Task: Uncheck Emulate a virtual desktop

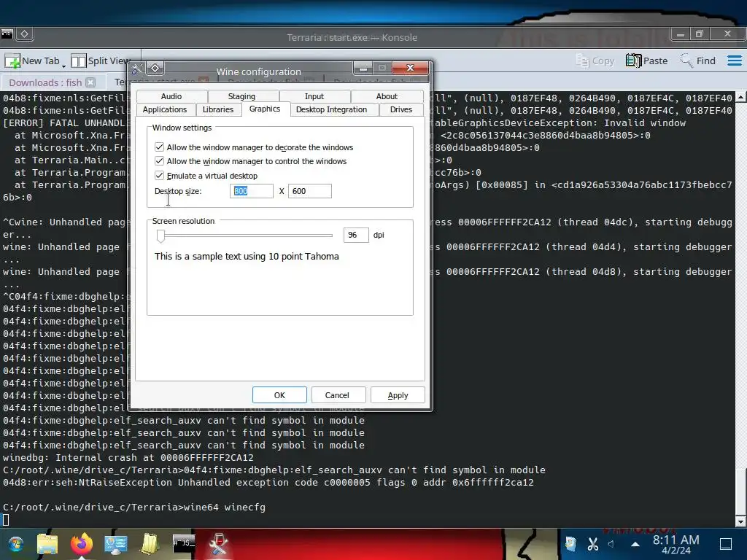Action: pyautogui.click(x=159, y=175)
